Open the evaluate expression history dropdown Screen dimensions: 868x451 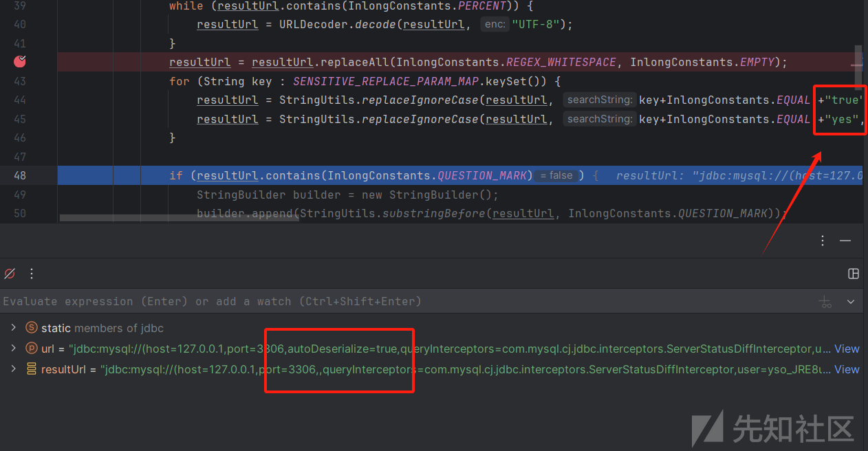[851, 302]
